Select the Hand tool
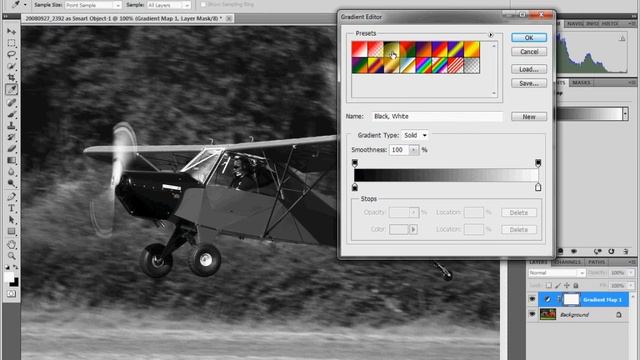640x360 pixels. (11, 244)
